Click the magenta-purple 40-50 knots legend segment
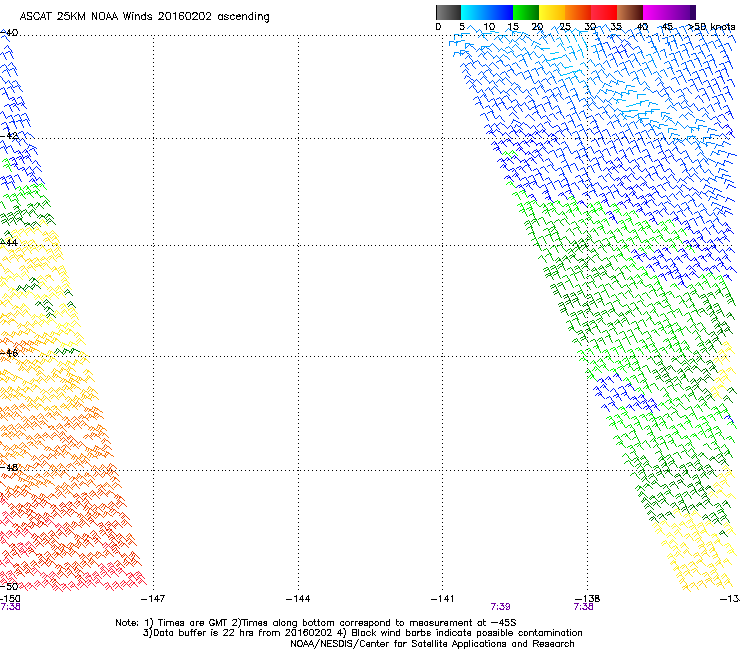 tap(669, 12)
